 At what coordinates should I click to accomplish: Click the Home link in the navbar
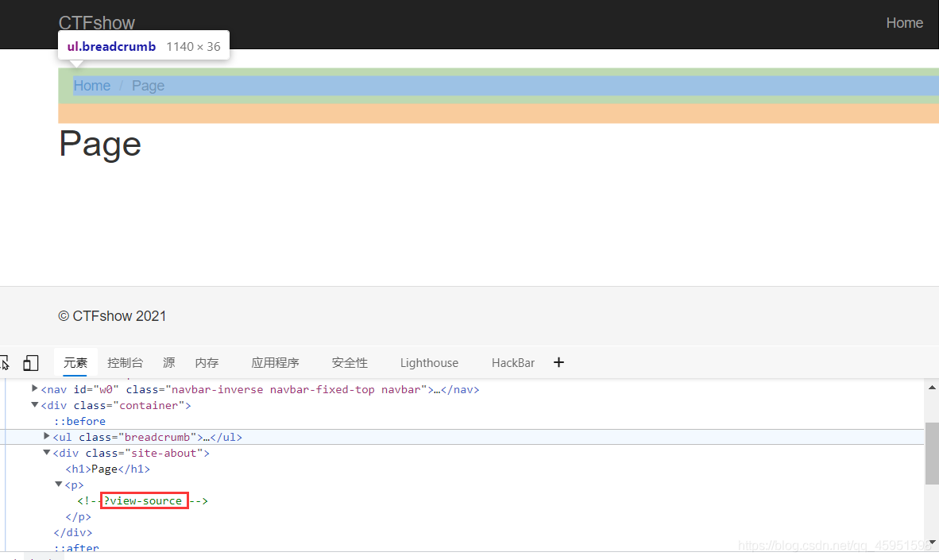tap(904, 23)
